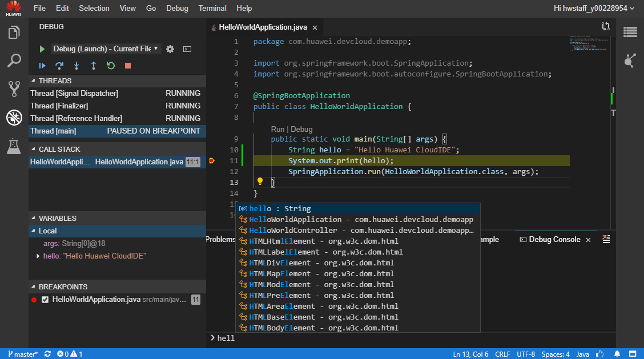
Task: Open notifications bell in status bar
Action: [617, 354]
